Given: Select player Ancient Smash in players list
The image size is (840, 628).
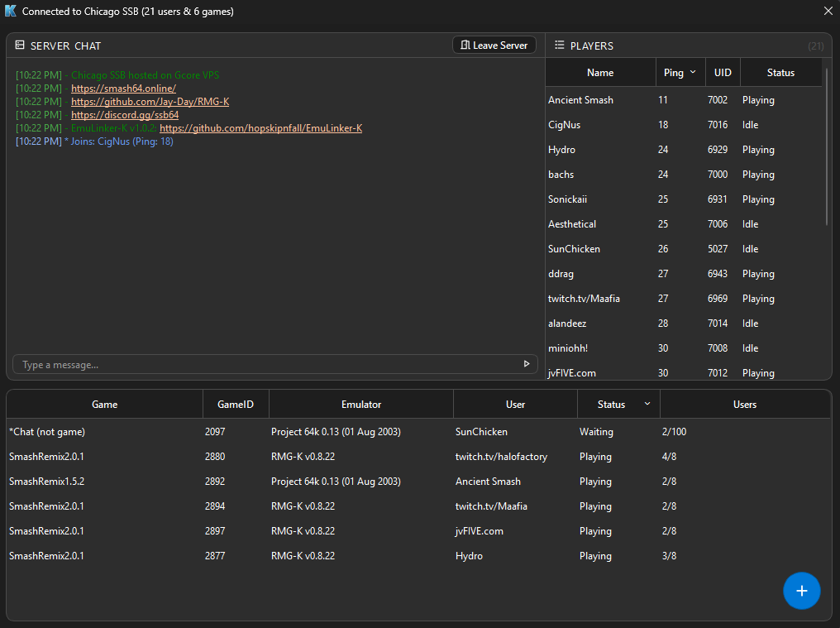Looking at the screenshot, I should click(684, 100).
